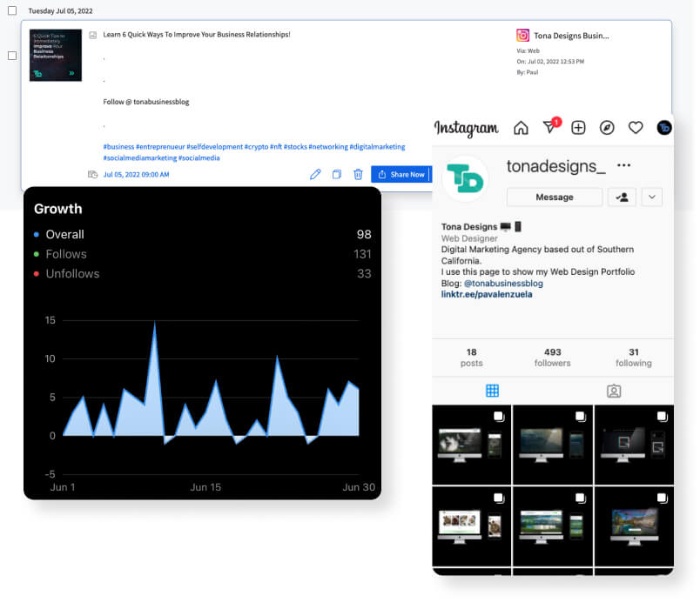700x602 pixels.
Task: Open the Instagram explore compass icon
Action: coord(607,128)
